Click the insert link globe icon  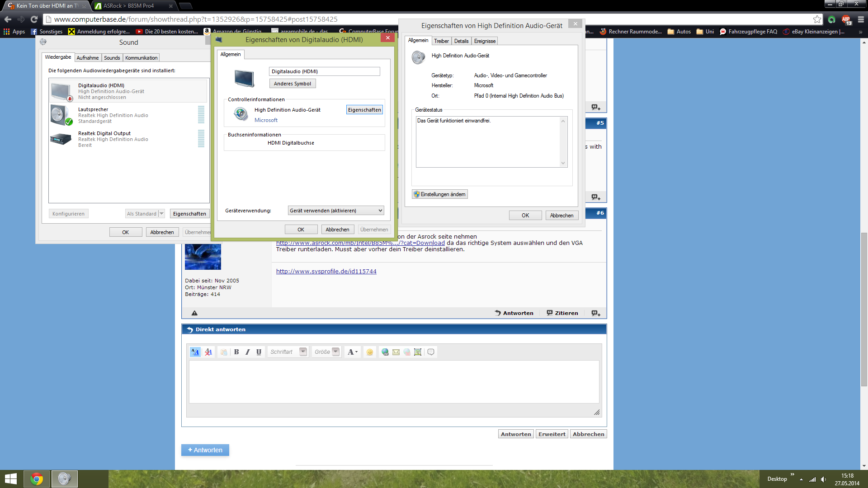385,352
